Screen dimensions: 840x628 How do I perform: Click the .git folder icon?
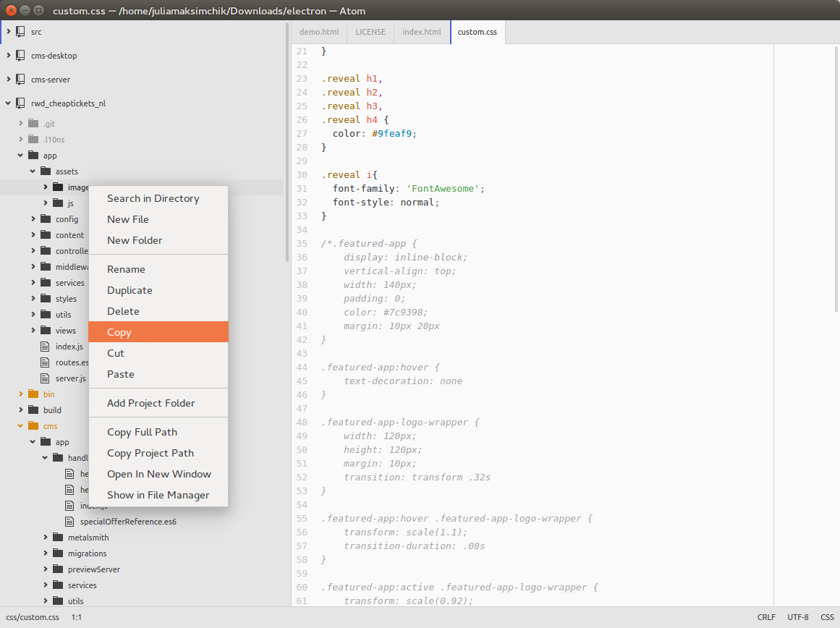pyautogui.click(x=33, y=123)
